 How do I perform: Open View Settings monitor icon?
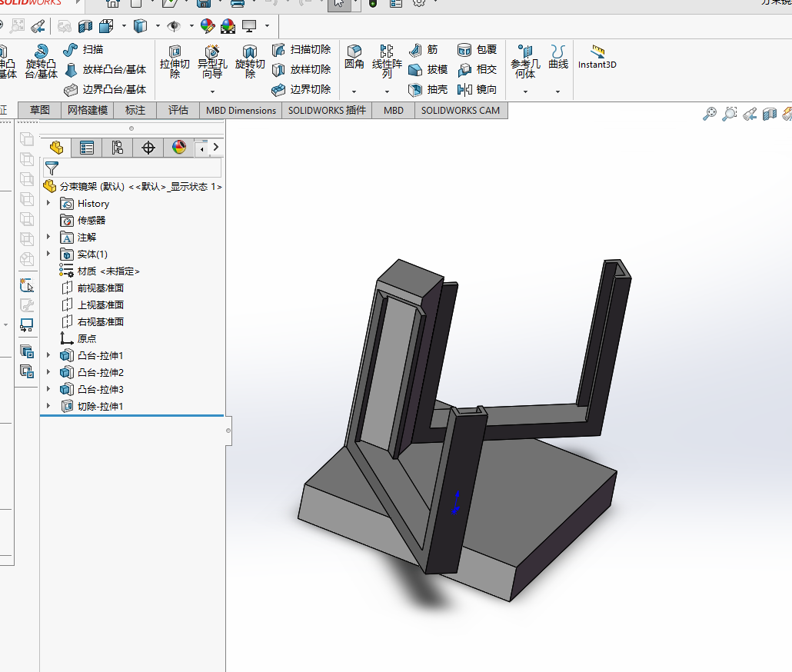point(250,25)
